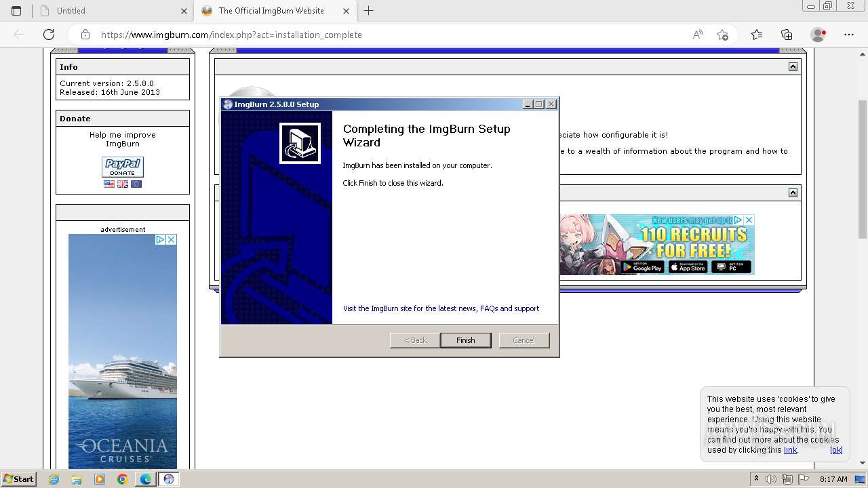Open Windows Explorer from taskbar
The width and height of the screenshot is (868, 488).
click(77, 479)
